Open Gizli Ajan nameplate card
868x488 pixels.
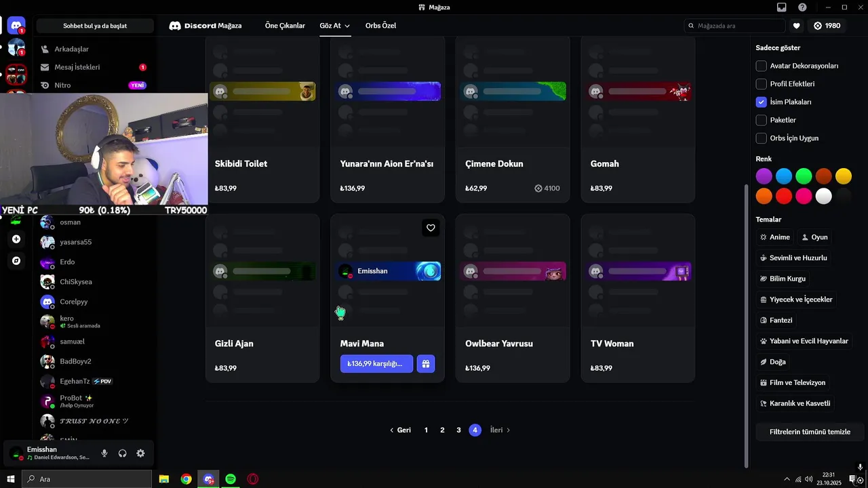pyautogui.click(x=262, y=298)
